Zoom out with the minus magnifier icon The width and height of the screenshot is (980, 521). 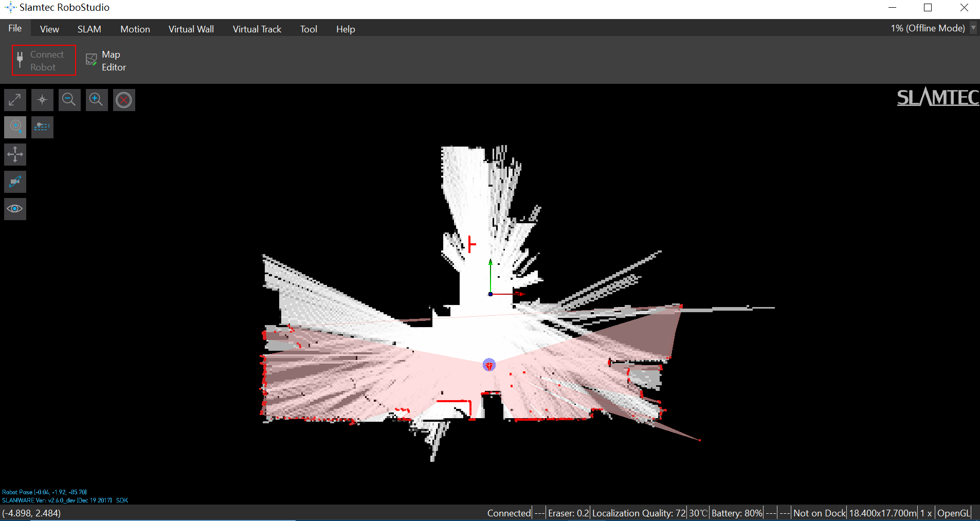[x=69, y=100]
